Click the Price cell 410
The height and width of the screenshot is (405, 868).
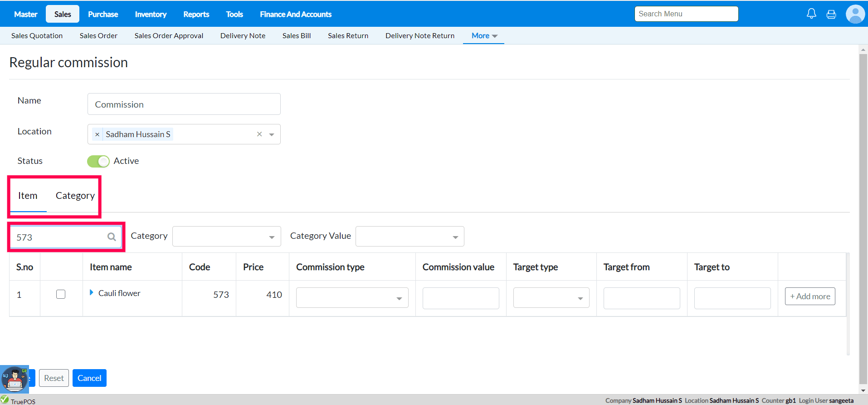pos(274,295)
